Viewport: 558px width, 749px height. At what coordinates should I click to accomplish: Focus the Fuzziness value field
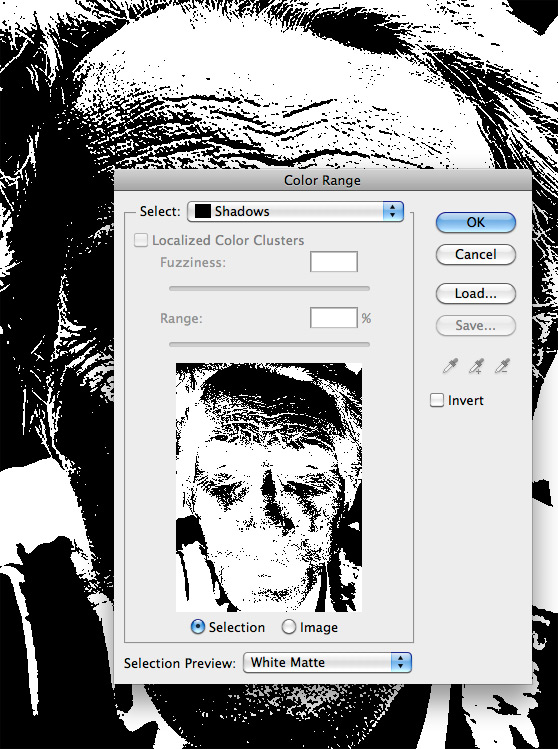point(333,262)
